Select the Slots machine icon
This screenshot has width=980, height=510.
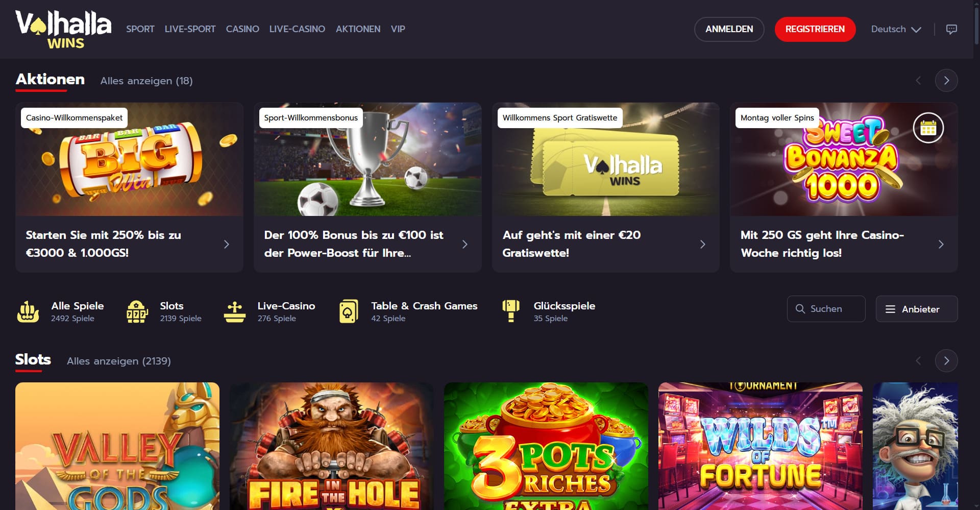point(137,311)
